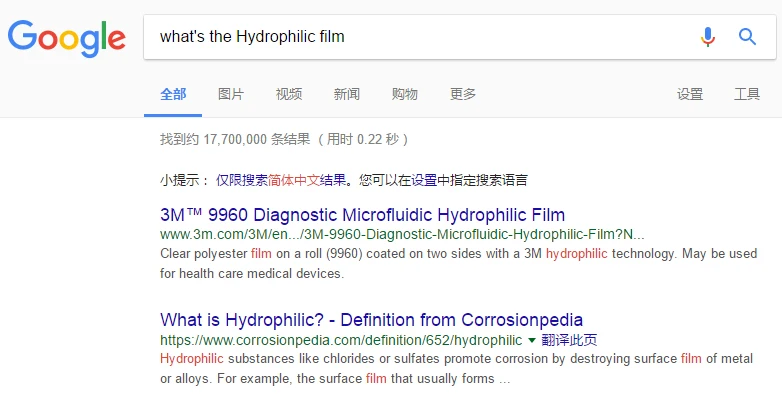Expand the arrow beside the corrosionpedia URL

[532, 341]
